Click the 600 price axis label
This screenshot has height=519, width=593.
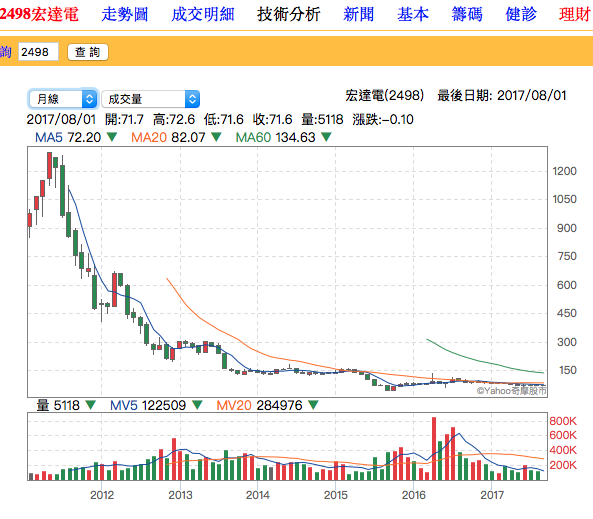click(567, 285)
